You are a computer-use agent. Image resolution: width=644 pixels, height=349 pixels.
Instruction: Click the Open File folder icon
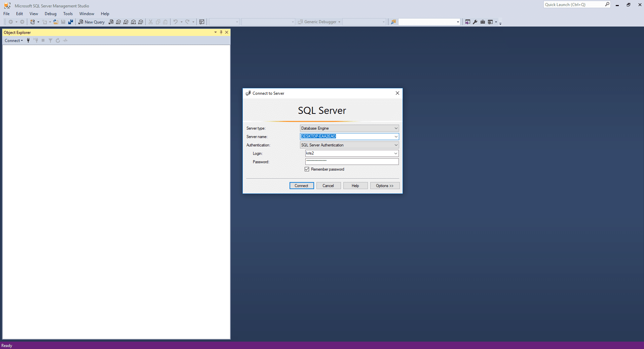pos(56,22)
